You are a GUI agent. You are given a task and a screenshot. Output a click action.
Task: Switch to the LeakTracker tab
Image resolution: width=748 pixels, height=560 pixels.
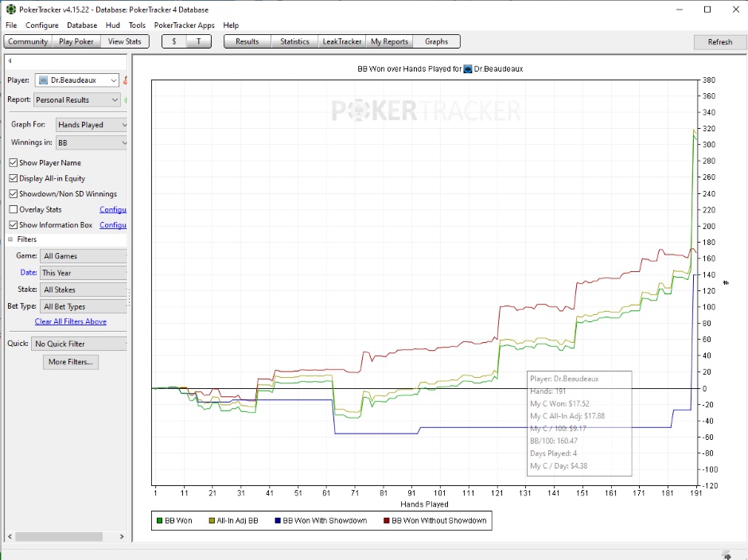pos(342,41)
